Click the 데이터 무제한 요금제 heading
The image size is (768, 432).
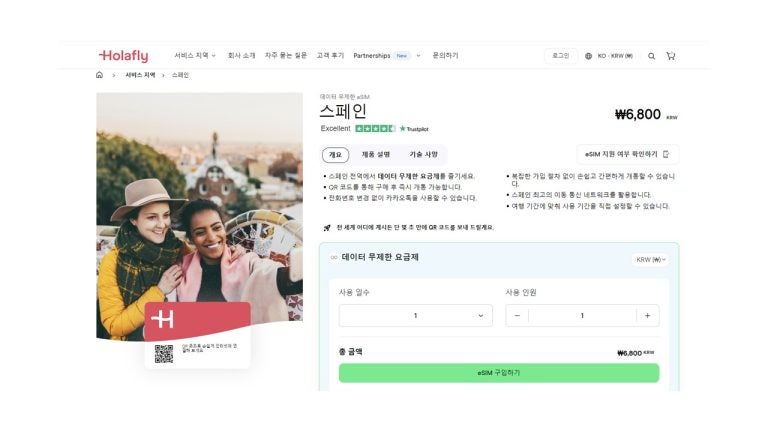(x=380, y=257)
